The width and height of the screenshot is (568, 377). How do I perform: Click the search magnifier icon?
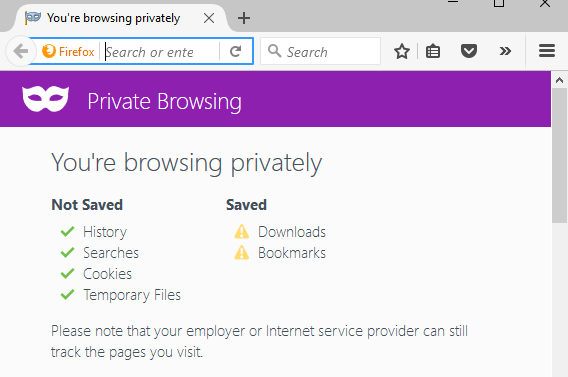275,51
